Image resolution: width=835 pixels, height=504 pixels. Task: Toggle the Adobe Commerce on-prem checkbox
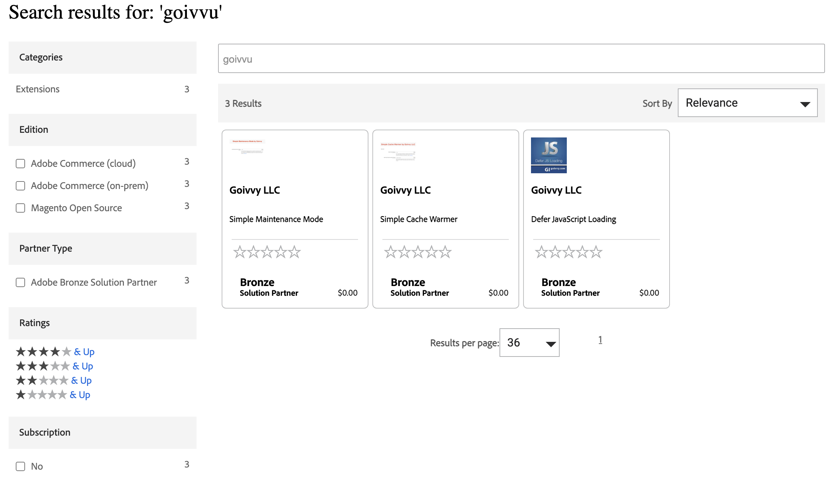tap(20, 185)
